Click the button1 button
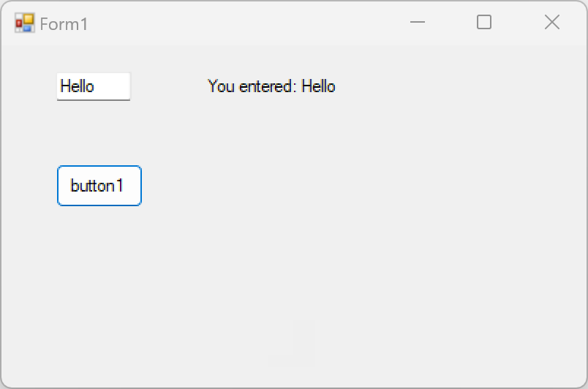 click(x=99, y=186)
